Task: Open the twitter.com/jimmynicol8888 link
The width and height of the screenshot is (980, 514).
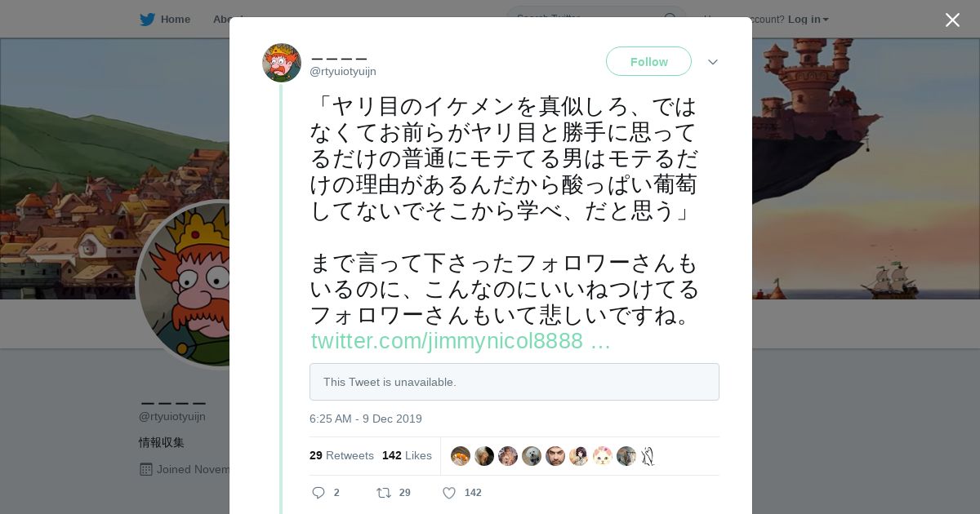Action: [x=460, y=341]
